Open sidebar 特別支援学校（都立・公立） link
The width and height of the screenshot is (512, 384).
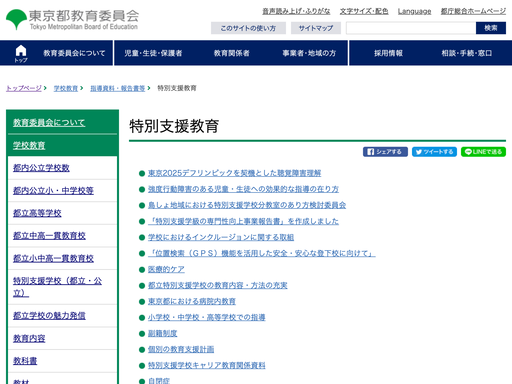tap(57, 287)
